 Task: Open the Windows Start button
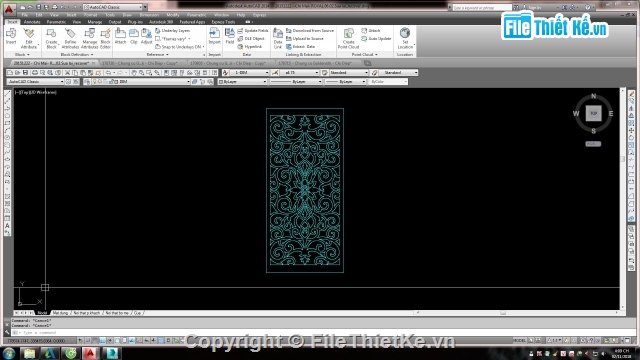pos(9,353)
